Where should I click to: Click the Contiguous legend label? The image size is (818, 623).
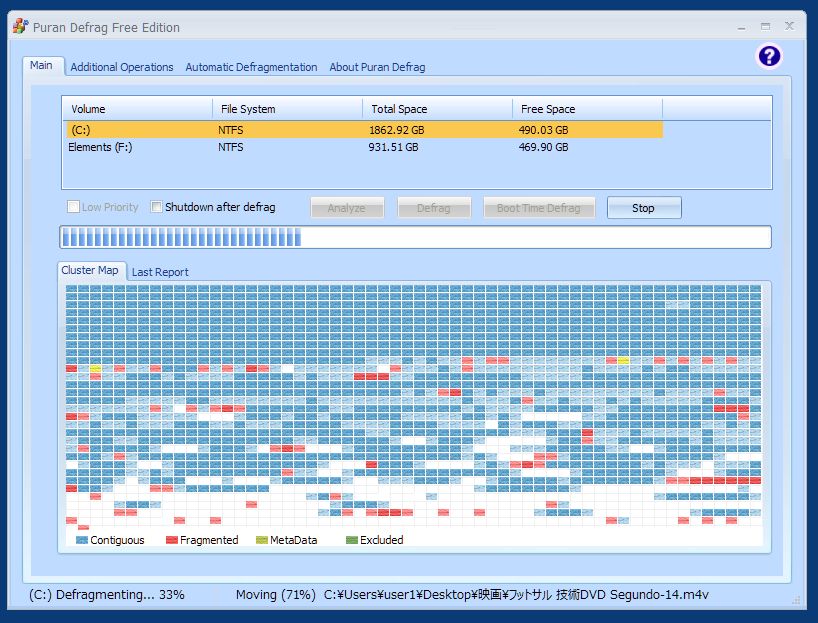pos(117,540)
